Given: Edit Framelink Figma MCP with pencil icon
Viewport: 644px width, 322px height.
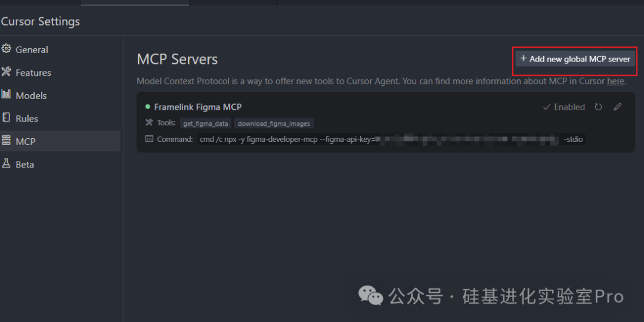Looking at the screenshot, I should (618, 107).
